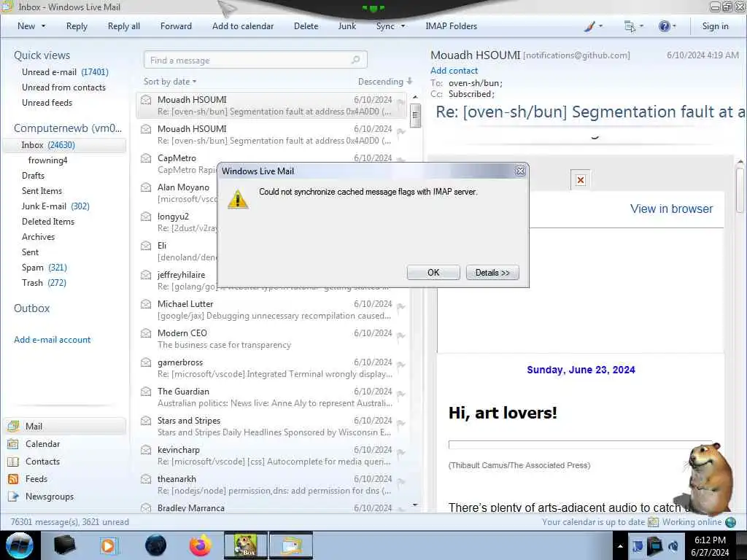
Task: Flag the gamerbross message
Action: [401, 365]
